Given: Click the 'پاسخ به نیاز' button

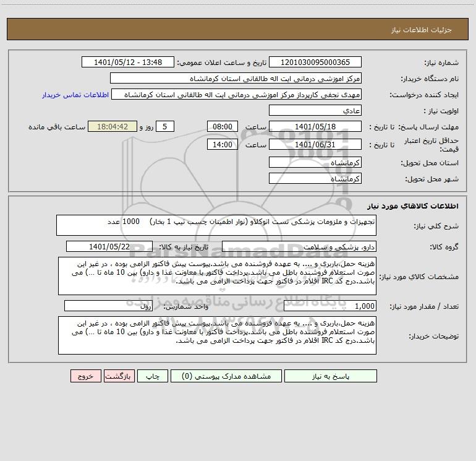Looking at the screenshot, I should [331, 376].
